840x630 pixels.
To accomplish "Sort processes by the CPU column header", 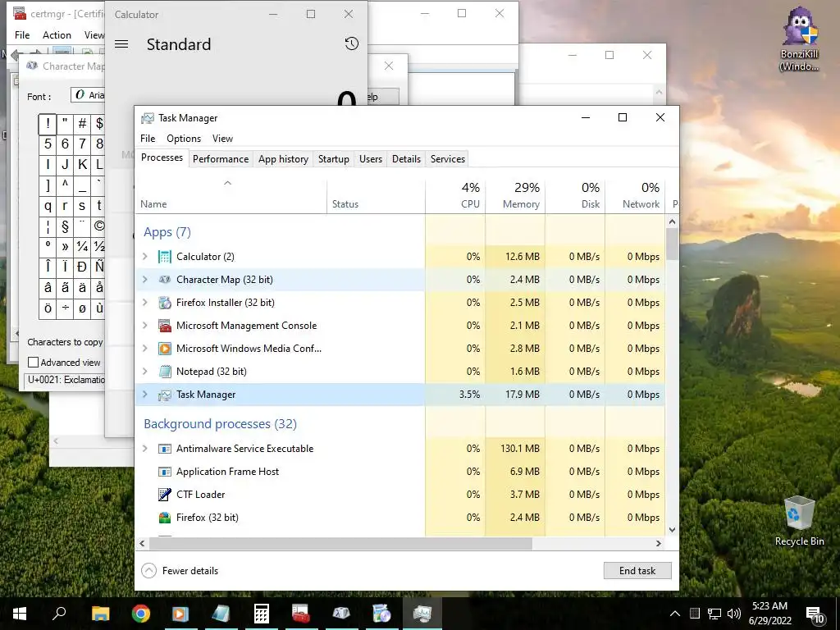I will 456,196.
